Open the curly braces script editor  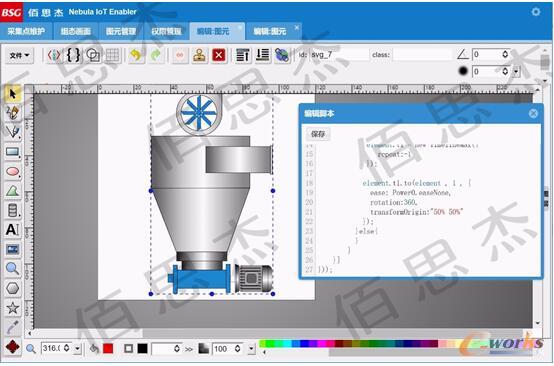click(73, 55)
